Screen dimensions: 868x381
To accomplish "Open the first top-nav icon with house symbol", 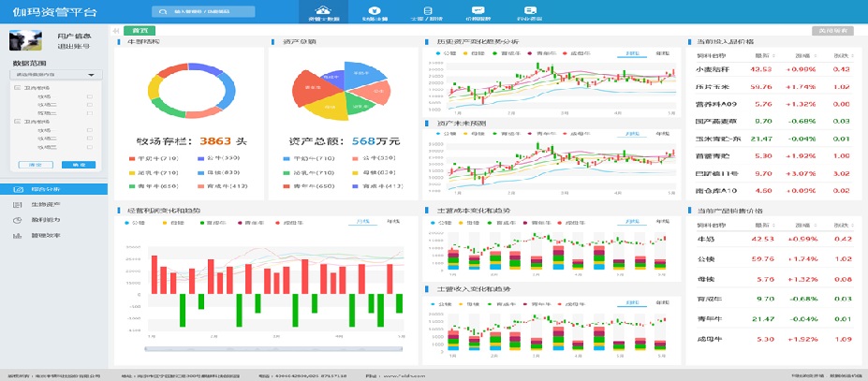I will point(323,10).
